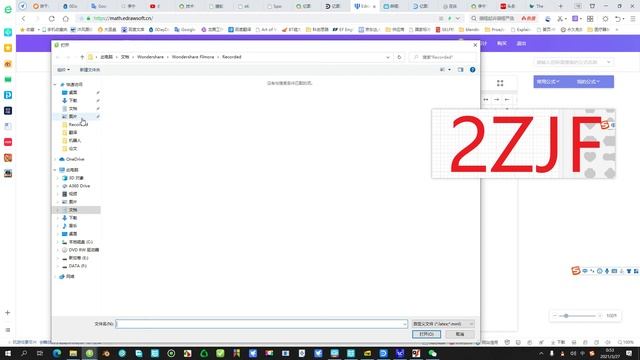Toggle the preview pane in Open dialog
Screen dimensions: 640x360
tap(460, 70)
